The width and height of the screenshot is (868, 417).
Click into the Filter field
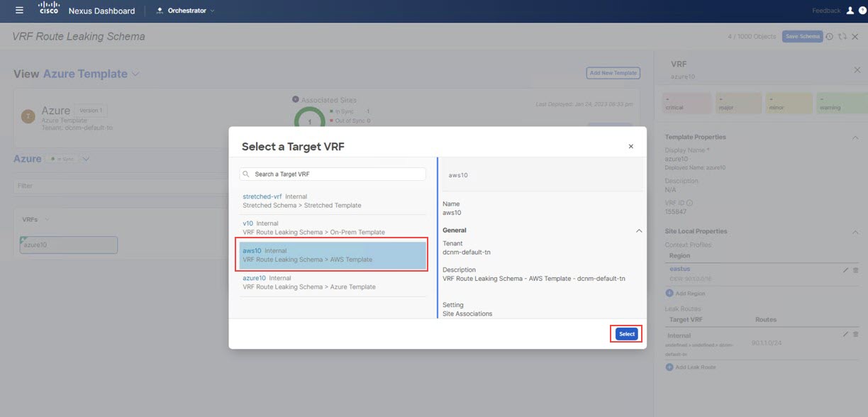point(119,186)
